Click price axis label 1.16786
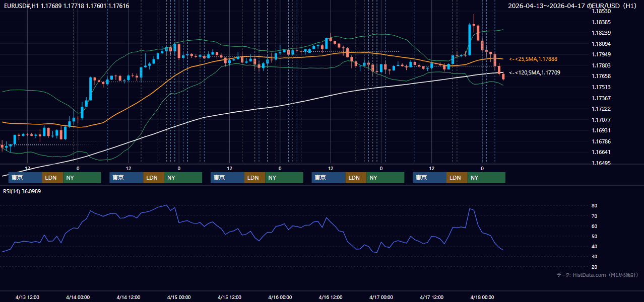644x302 pixels. [x=601, y=141]
